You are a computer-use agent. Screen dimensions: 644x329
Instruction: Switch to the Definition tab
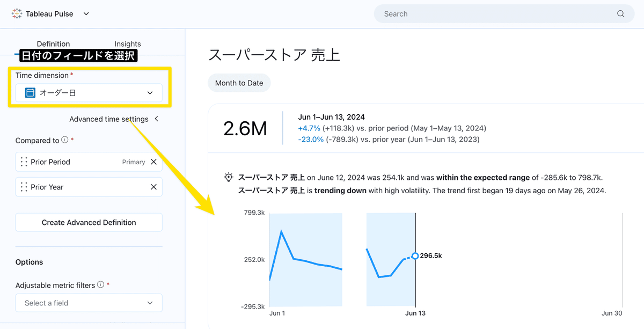coord(53,44)
